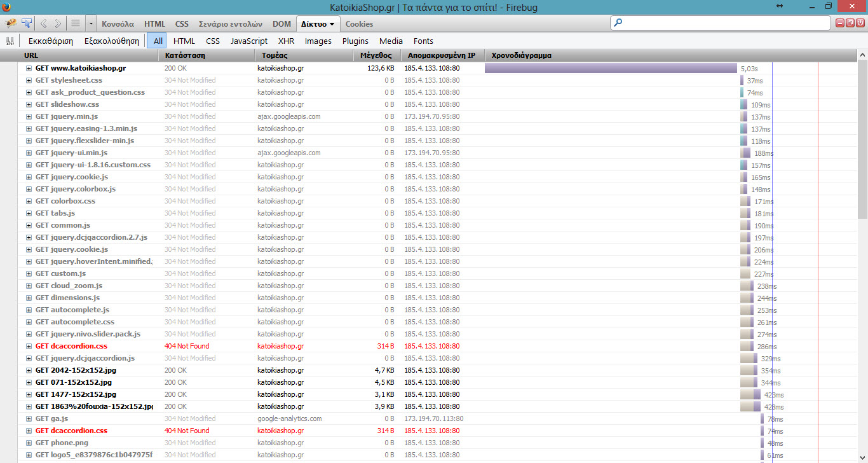Image resolution: width=868 pixels, height=463 pixels.
Task: Expand the GET www.katoikiashop.gr request
Action: [29, 68]
